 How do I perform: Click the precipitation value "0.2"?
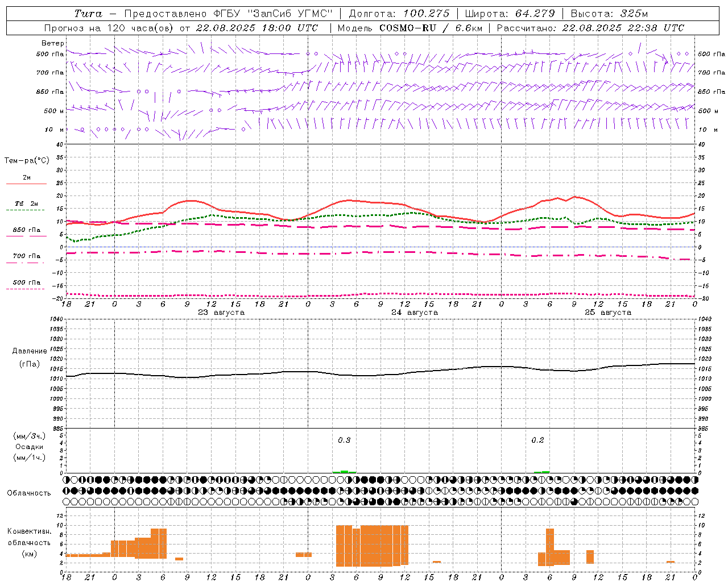click(x=537, y=440)
